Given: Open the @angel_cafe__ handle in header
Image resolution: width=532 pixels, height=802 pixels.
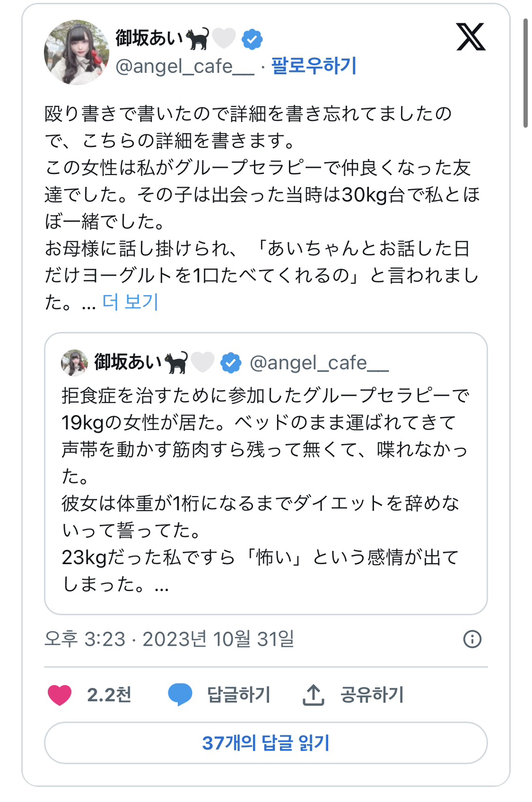Looking at the screenshot, I should click(184, 66).
